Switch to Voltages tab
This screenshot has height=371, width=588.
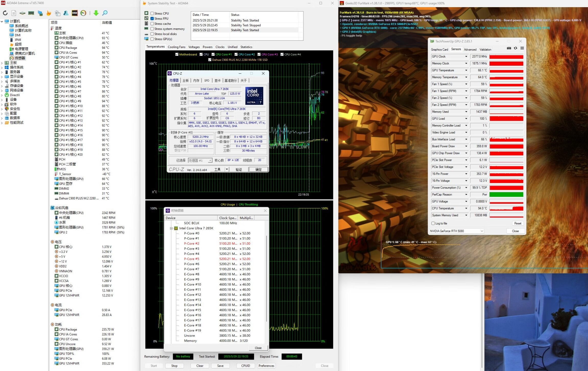pos(194,47)
